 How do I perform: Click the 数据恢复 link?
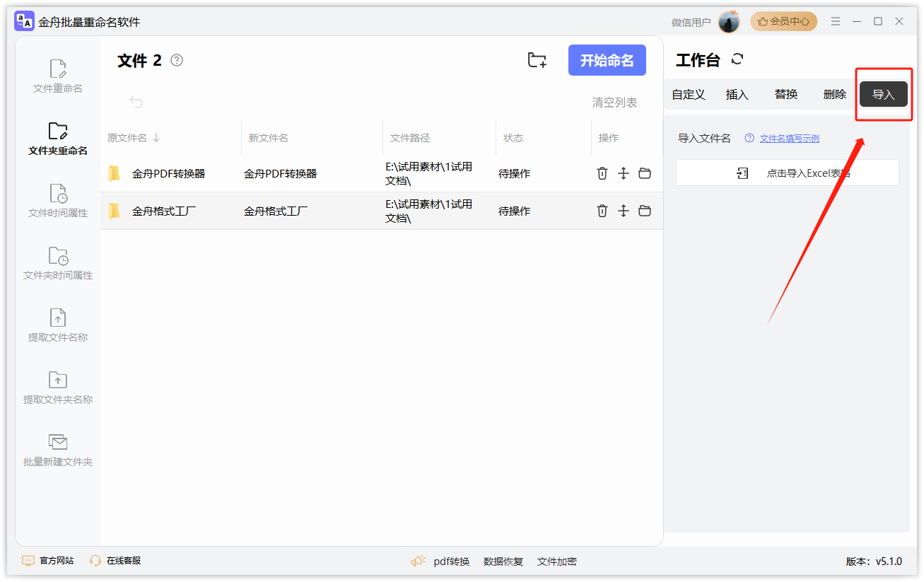[503, 561]
